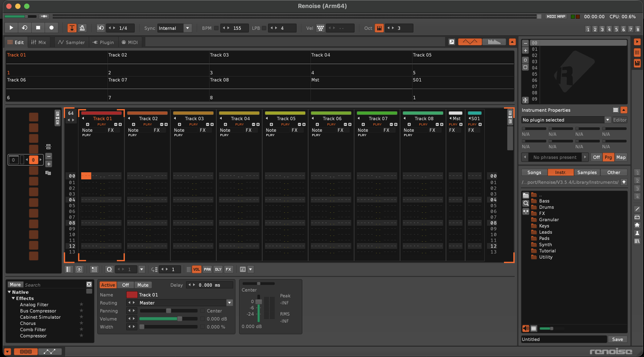Collapse the Instrument Properties panel
The width and height of the screenshot is (644, 357).
[624, 110]
